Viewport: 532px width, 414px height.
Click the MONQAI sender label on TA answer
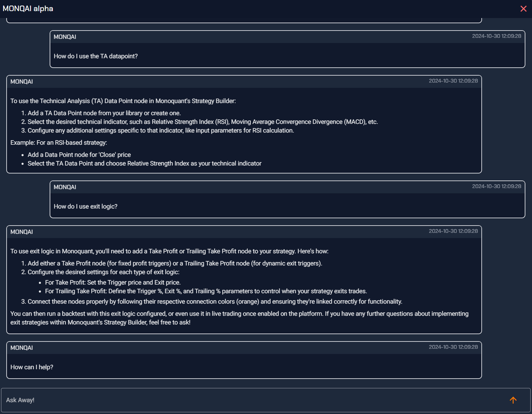pyautogui.click(x=22, y=82)
